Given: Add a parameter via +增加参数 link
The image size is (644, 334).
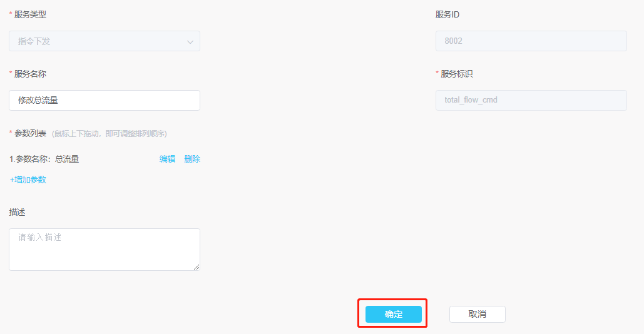Looking at the screenshot, I should pyautogui.click(x=28, y=180).
